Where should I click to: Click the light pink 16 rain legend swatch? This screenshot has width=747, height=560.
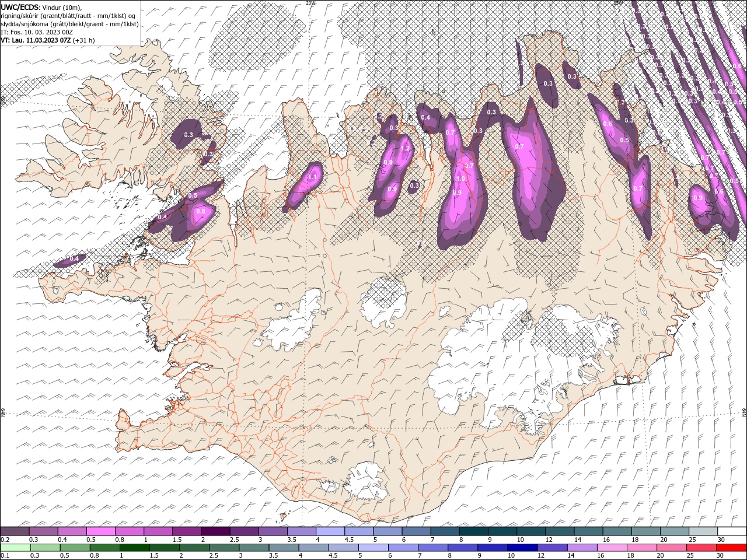[x=612, y=548]
